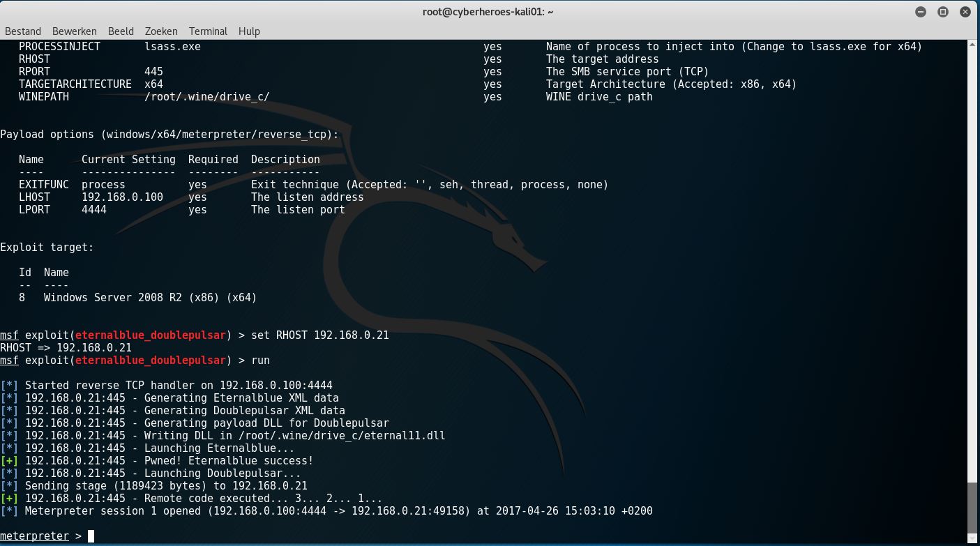Click the window title root@cyberheroes-kali01
This screenshot has height=546, width=980.
tap(488, 12)
